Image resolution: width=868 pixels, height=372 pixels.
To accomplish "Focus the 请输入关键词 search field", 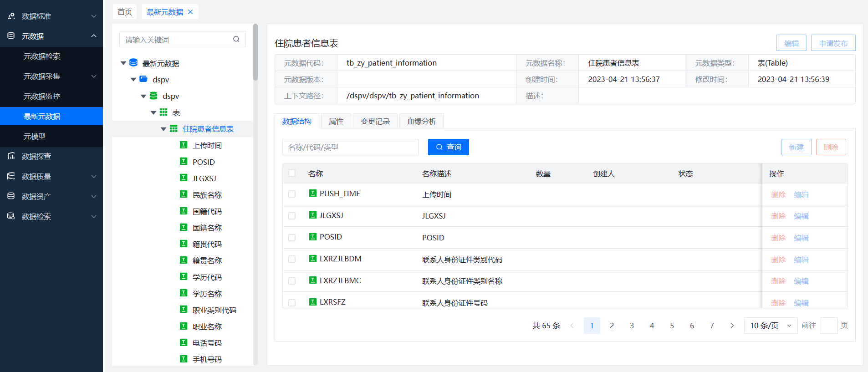I will point(183,40).
